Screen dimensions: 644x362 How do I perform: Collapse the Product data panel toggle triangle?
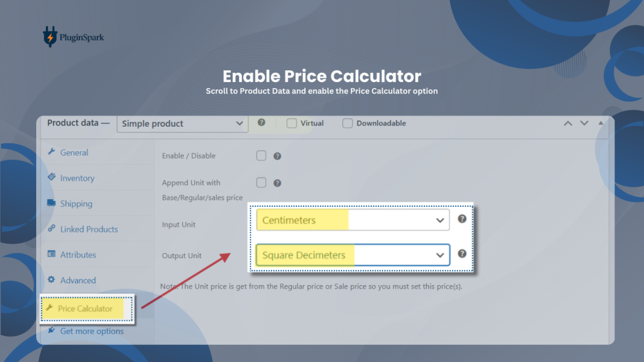[x=600, y=124]
